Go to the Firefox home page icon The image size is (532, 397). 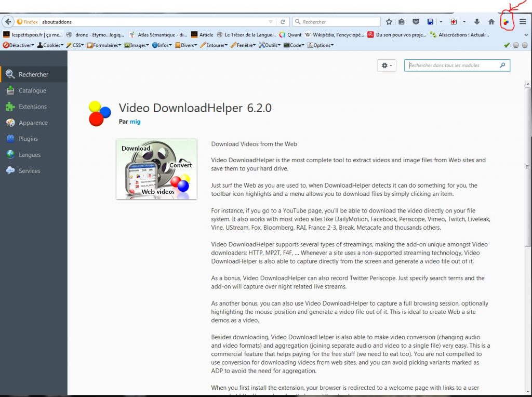click(x=491, y=22)
